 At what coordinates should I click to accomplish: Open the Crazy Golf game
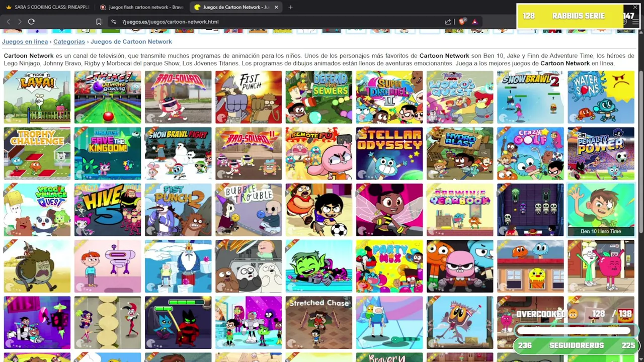point(530,153)
